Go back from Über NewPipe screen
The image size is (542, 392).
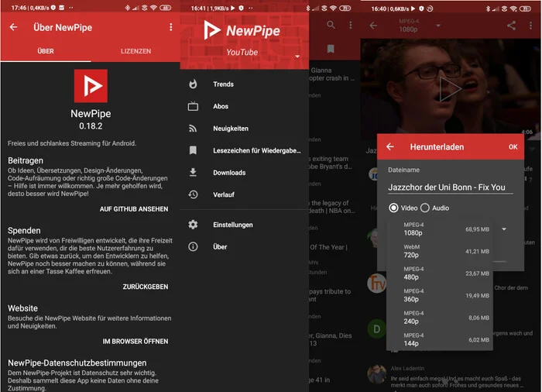[x=13, y=27]
